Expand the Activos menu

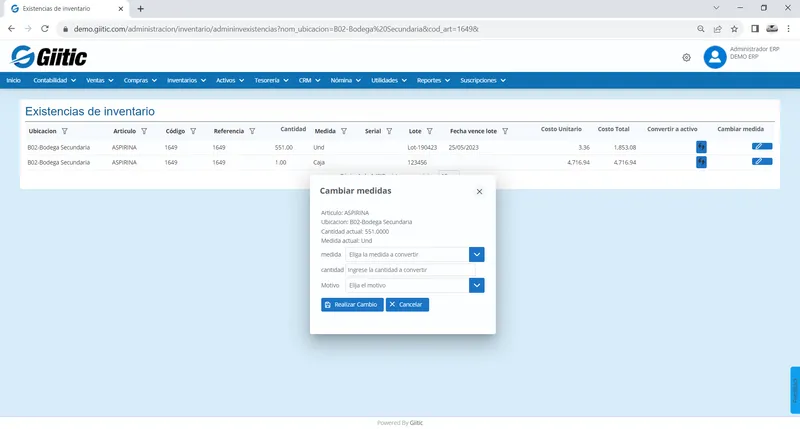point(230,81)
